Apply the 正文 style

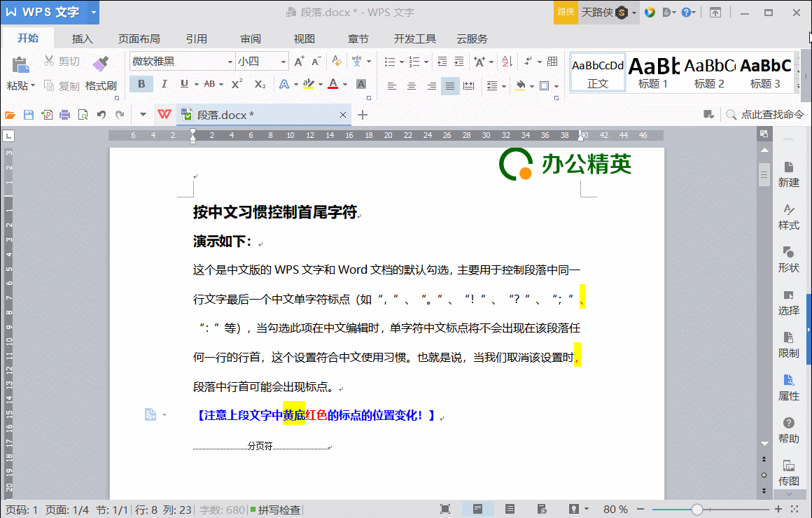point(598,73)
